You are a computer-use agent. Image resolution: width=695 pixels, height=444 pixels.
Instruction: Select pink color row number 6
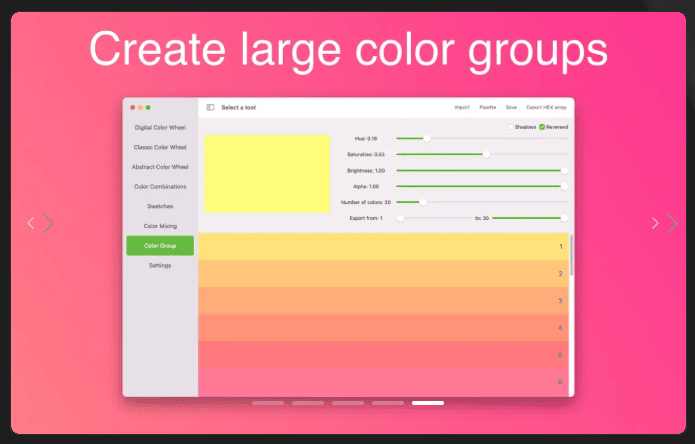click(x=383, y=382)
